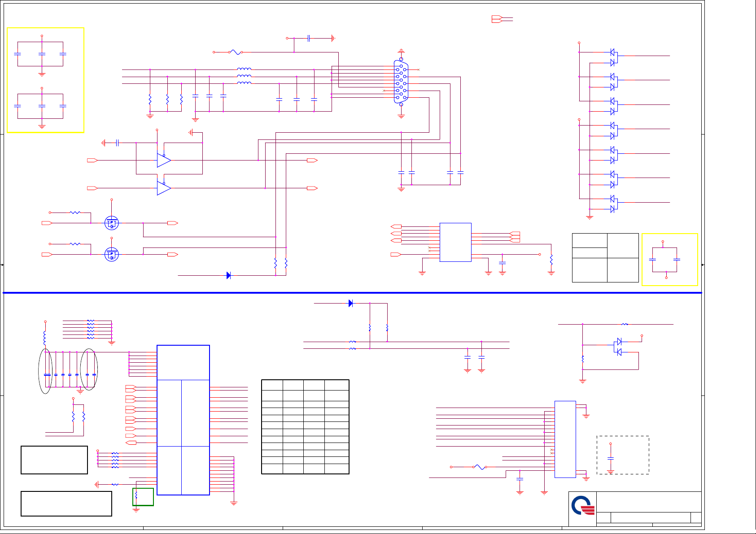
Task: Select the vertical inductor above the circled capacitors
Action: point(44,338)
